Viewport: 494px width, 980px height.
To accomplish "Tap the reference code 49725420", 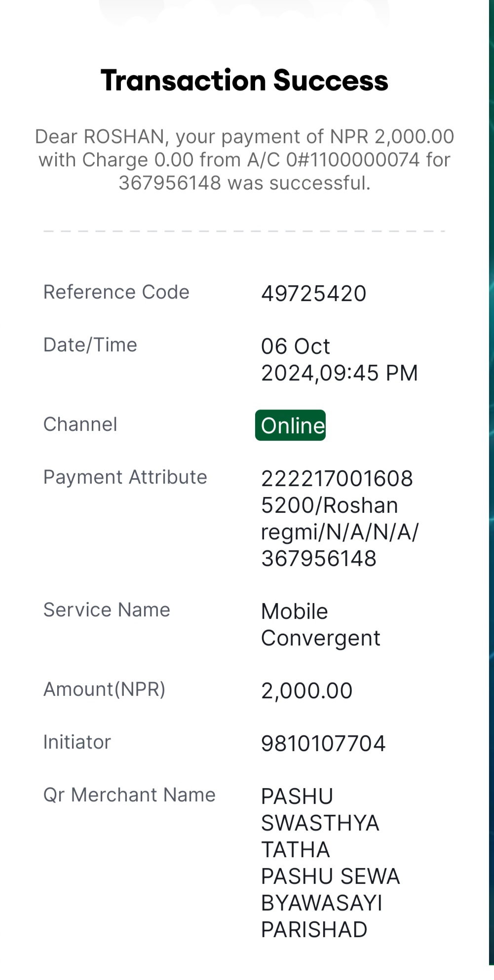I will pyautogui.click(x=313, y=294).
